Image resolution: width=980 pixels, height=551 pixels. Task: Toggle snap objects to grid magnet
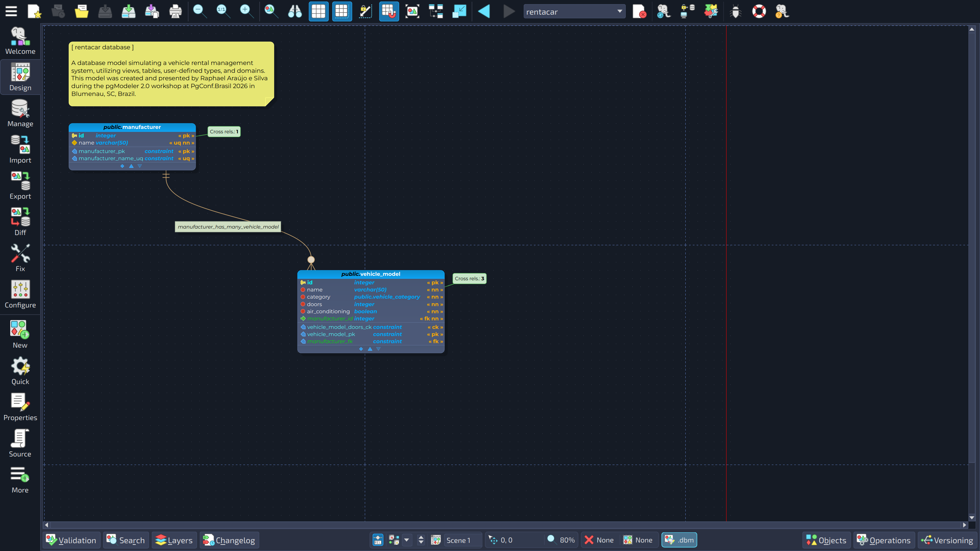pyautogui.click(x=389, y=12)
